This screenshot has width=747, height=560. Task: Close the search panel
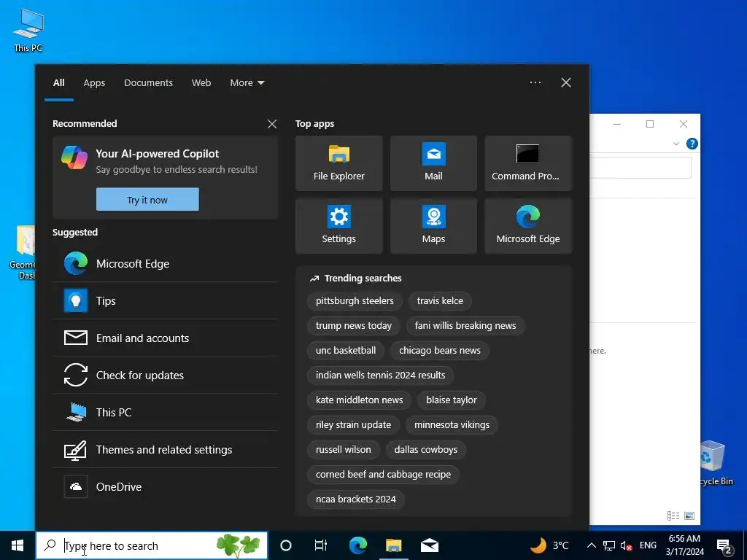(x=566, y=82)
